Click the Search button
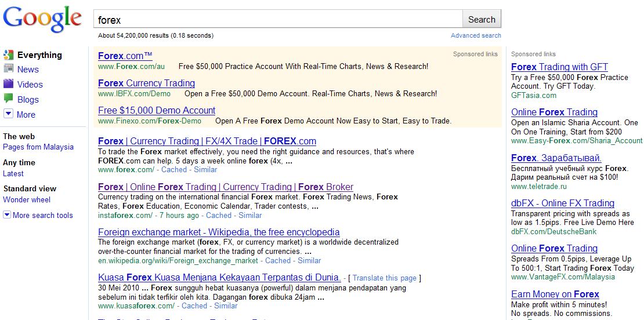The width and height of the screenshot is (644, 320). (482, 19)
